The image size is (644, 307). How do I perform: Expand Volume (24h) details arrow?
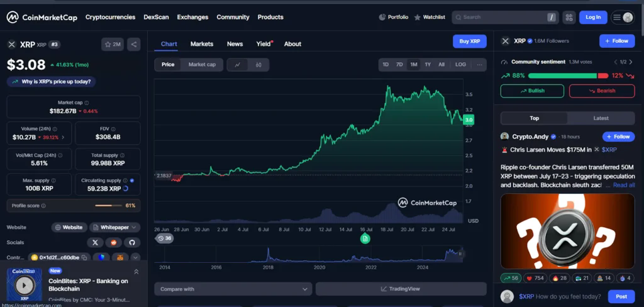pos(63,137)
